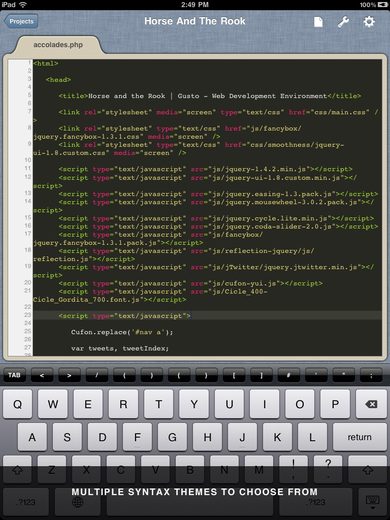Tap the left shift arrow key
The height and width of the screenshot is (520, 390).
pos(17,470)
